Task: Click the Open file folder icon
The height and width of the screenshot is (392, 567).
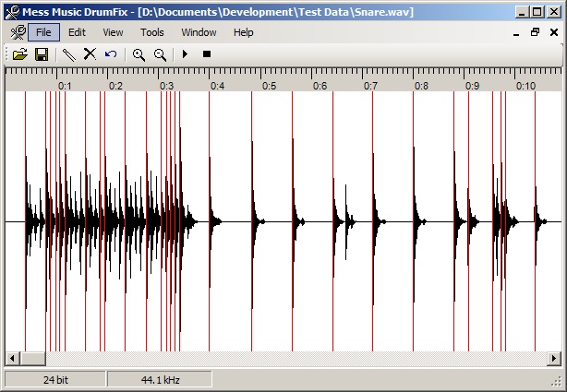Action: pos(20,54)
